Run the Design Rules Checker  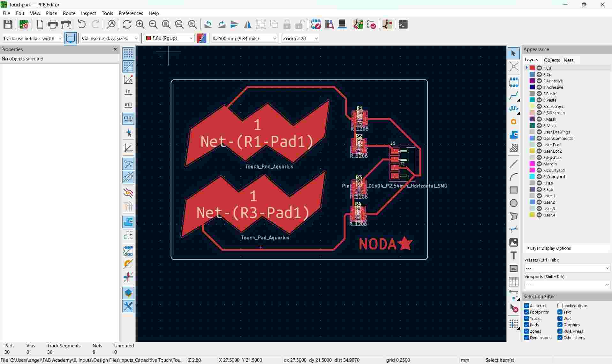371,24
